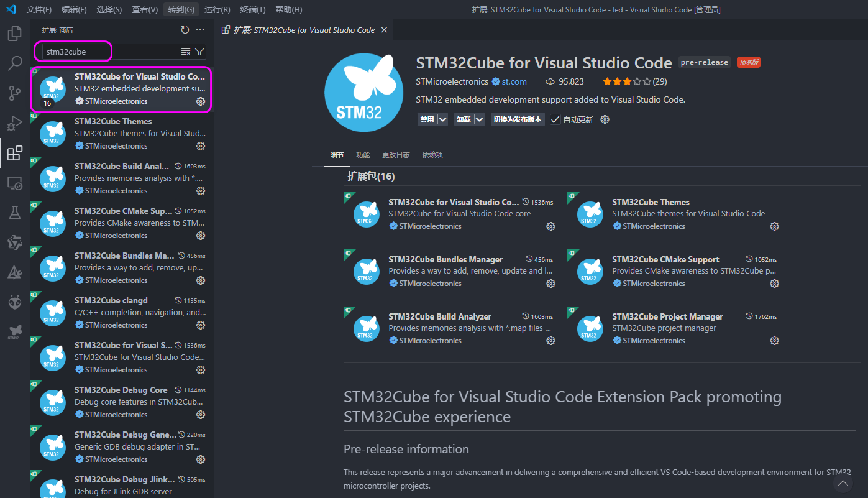The image size is (868, 498).
Task: Clear the extension search results
Action: (186, 52)
